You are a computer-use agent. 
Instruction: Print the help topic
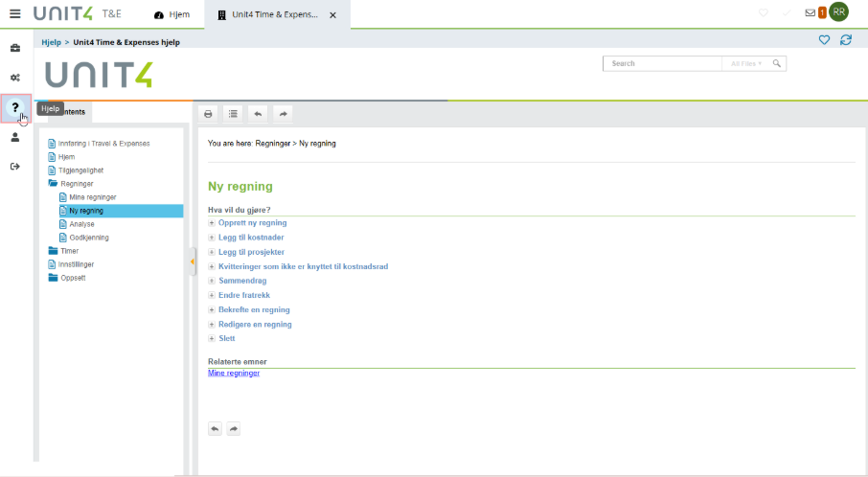coord(208,113)
